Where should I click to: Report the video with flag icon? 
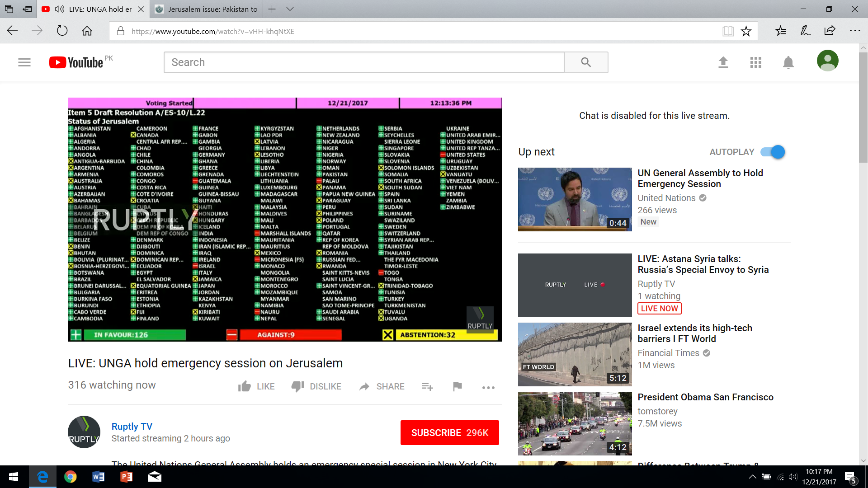(x=458, y=386)
